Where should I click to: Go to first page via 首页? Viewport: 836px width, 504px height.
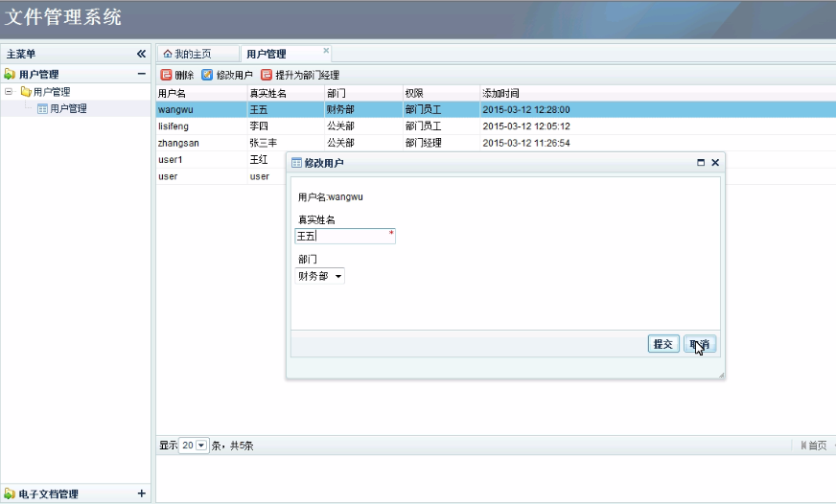(x=814, y=446)
